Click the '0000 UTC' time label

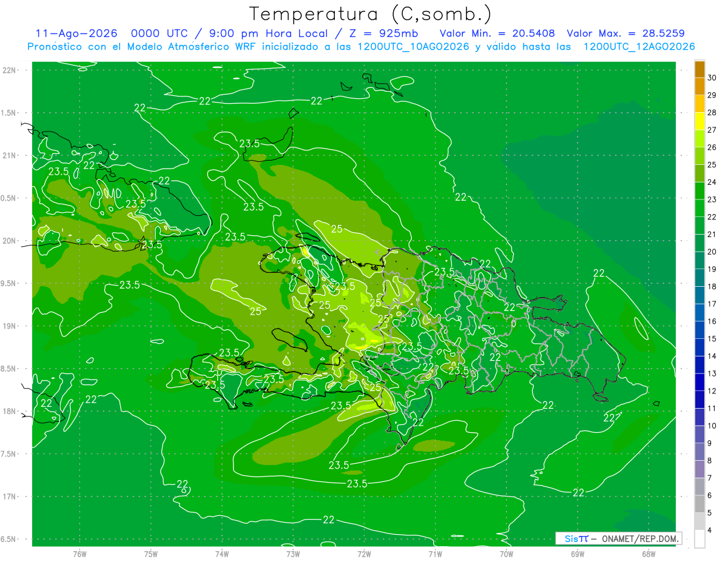[x=161, y=33]
